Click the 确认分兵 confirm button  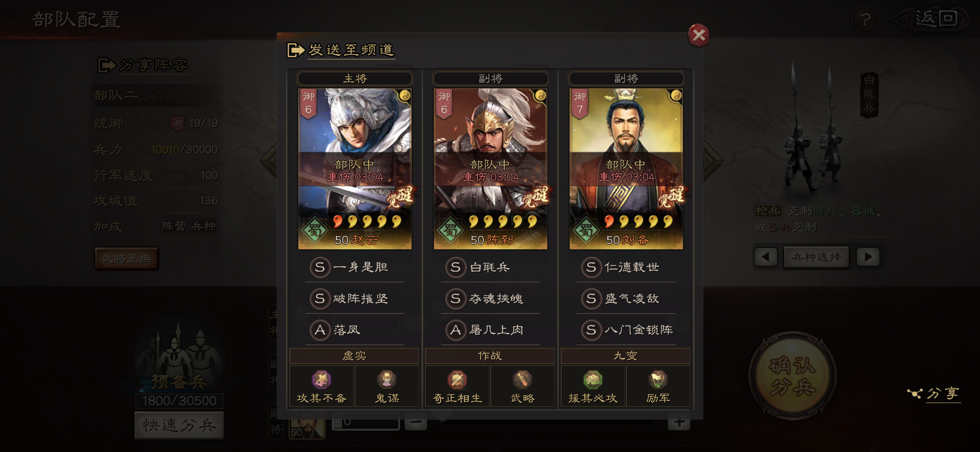coord(792,376)
